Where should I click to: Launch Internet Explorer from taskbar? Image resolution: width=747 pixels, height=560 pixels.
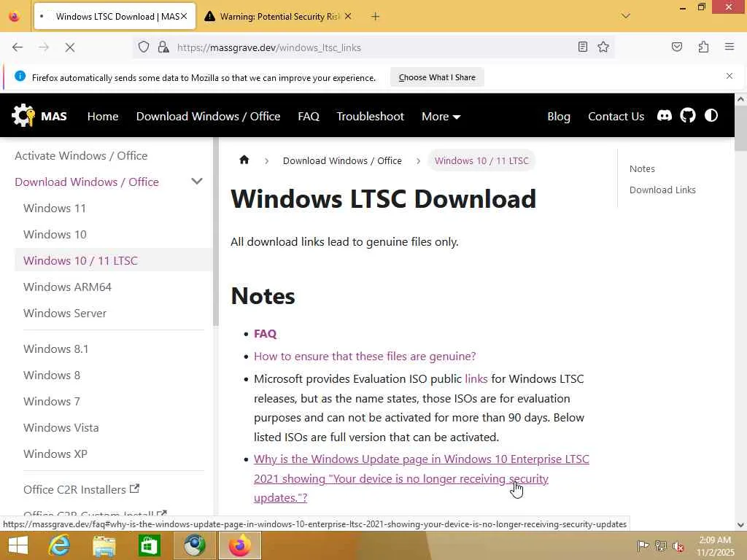pyautogui.click(x=59, y=545)
